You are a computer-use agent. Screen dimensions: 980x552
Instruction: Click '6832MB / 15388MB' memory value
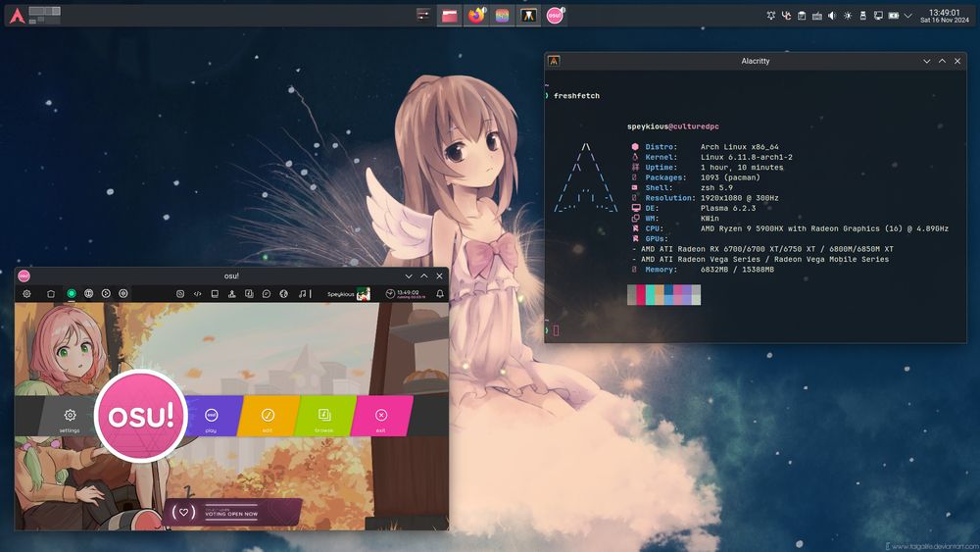click(737, 270)
